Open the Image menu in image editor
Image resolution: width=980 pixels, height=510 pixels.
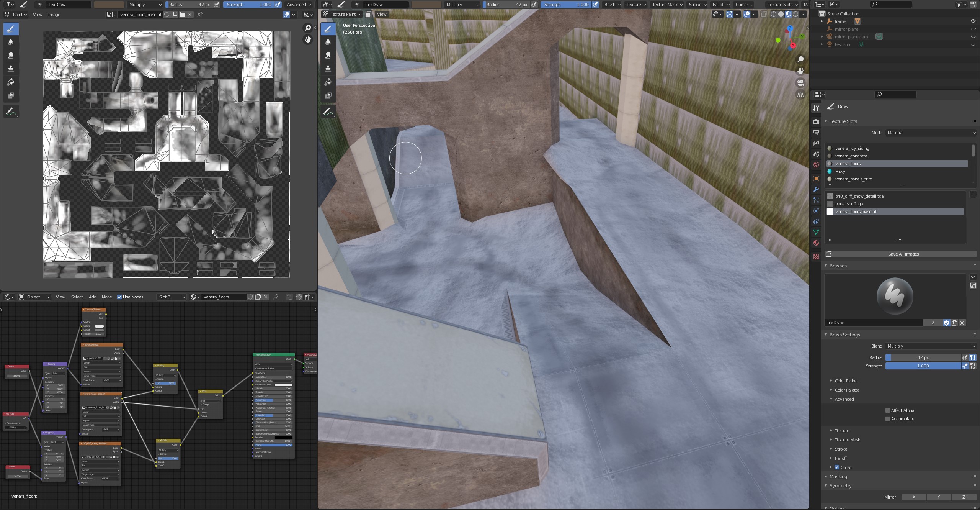pyautogui.click(x=54, y=15)
